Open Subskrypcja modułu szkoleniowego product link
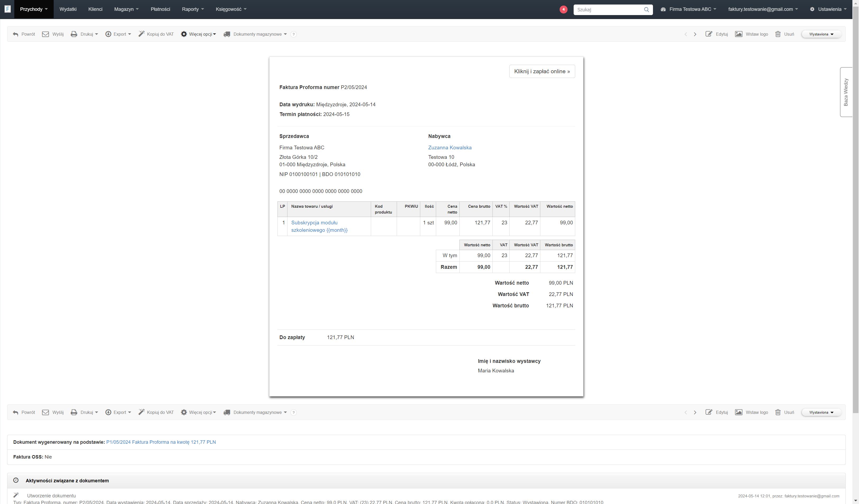Screen dimensions: 859x504 tap(319, 226)
